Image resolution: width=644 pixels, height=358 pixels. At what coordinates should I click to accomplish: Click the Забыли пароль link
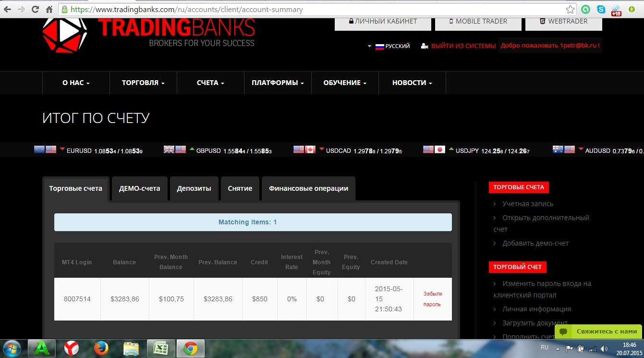click(433, 299)
